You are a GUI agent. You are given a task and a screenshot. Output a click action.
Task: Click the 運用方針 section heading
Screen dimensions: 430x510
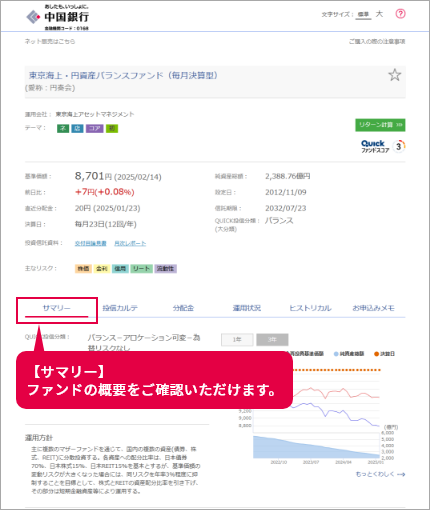tap(39, 438)
